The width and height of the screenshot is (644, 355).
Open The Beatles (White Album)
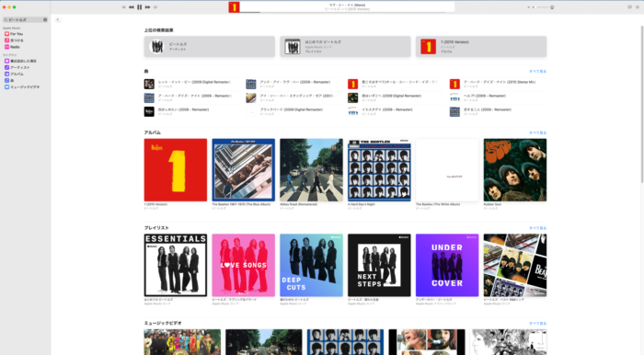coord(447,170)
